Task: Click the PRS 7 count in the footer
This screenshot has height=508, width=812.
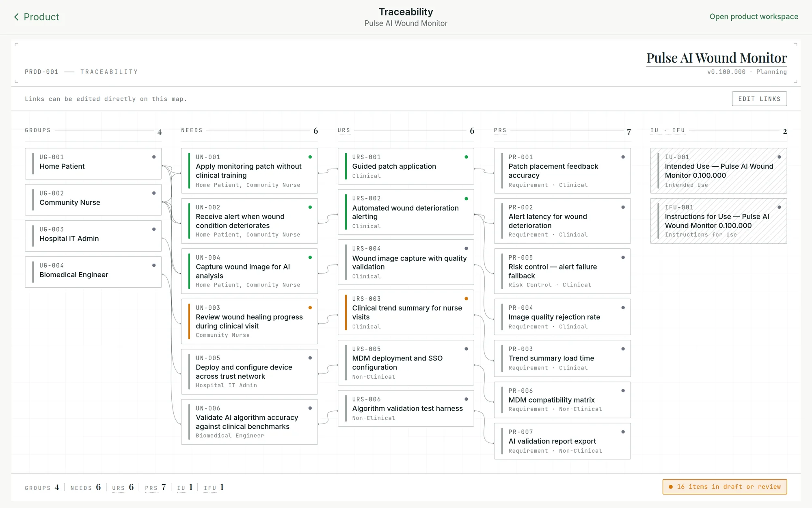Action: pyautogui.click(x=155, y=487)
